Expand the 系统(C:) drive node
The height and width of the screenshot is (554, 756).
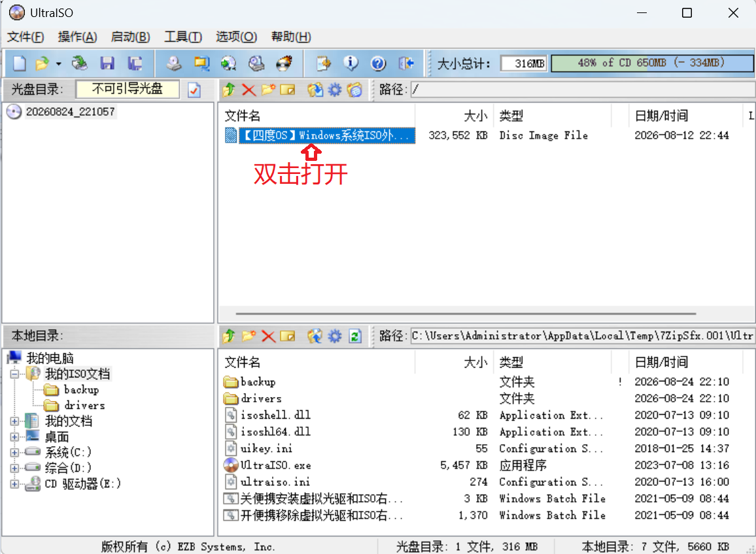coord(14,453)
